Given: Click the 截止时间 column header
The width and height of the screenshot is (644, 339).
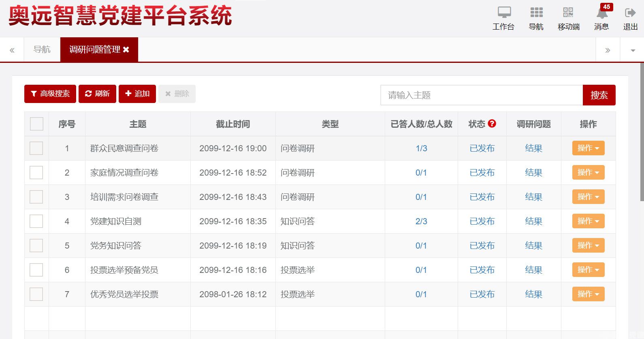Looking at the screenshot, I should tap(233, 124).
